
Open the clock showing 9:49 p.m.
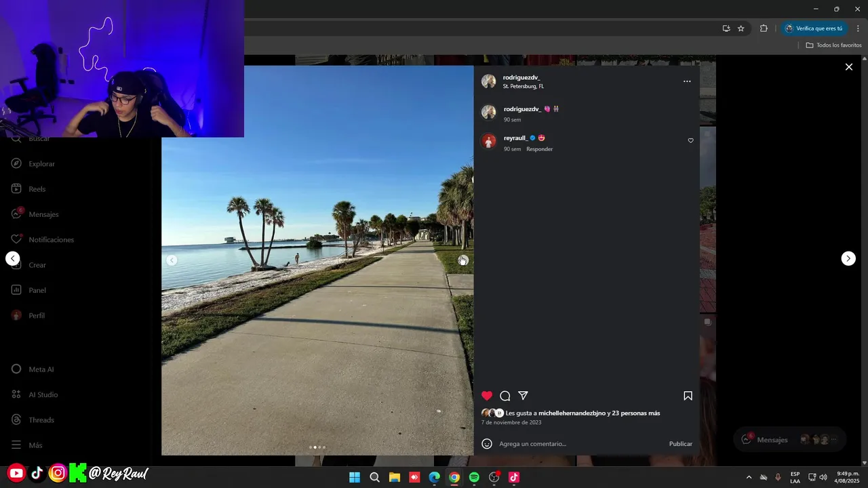[x=848, y=477]
